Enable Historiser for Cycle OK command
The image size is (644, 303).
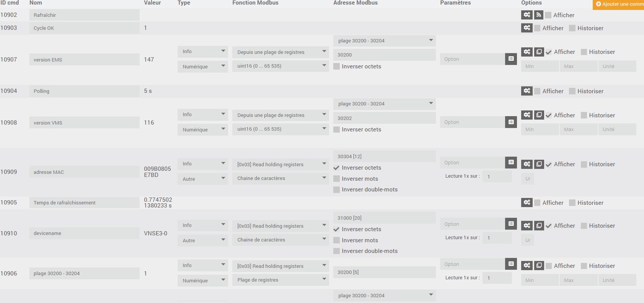572,28
